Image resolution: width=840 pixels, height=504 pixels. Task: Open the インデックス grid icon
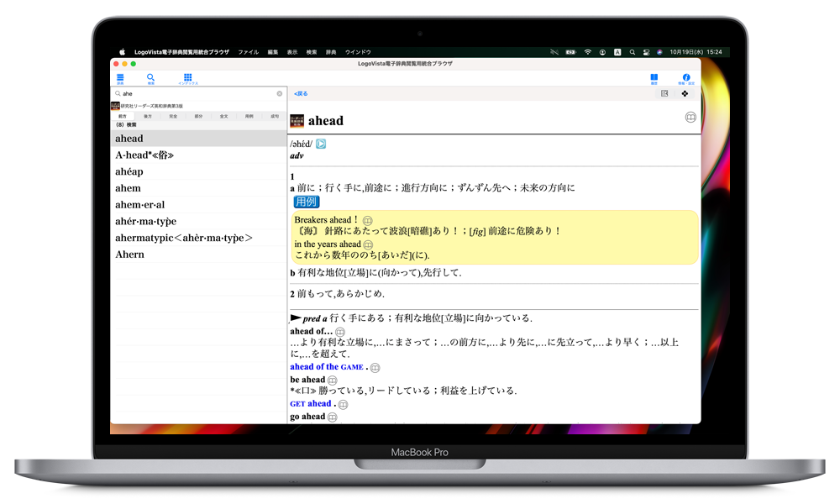tap(187, 78)
